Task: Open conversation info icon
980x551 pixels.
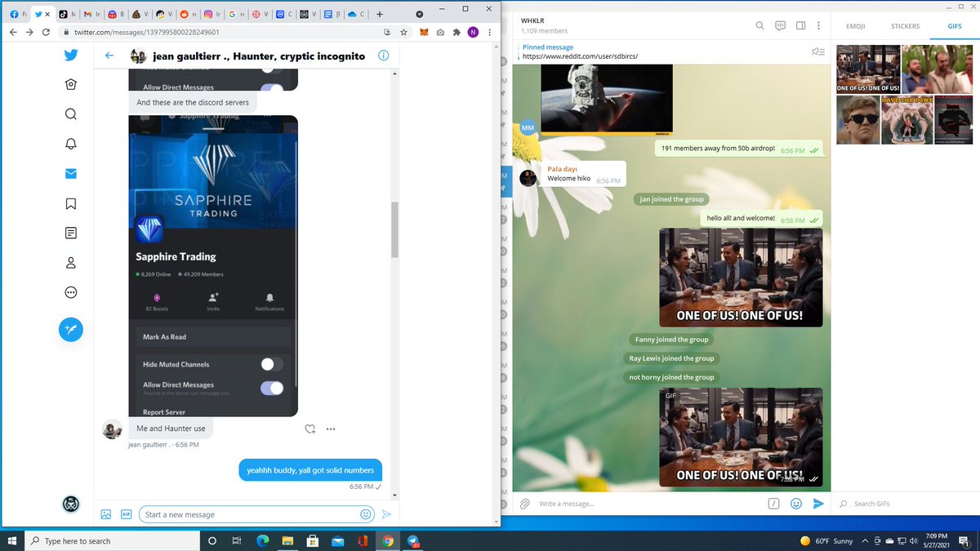Action: pyautogui.click(x=383, y=56)
